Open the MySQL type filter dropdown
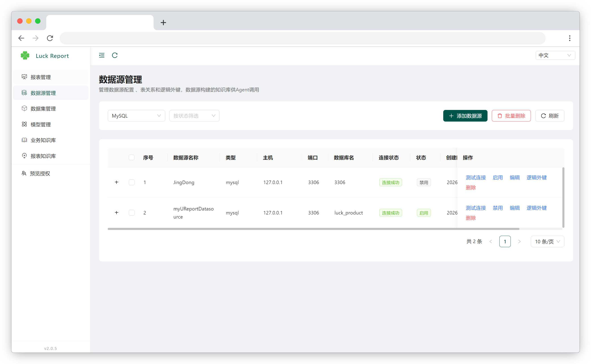 [x=136, y=116]
